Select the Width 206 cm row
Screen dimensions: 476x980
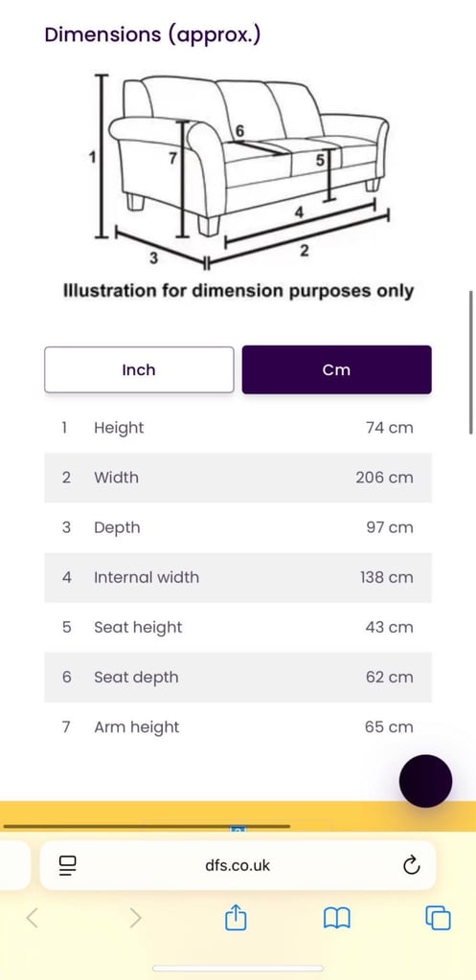point(238,479)
